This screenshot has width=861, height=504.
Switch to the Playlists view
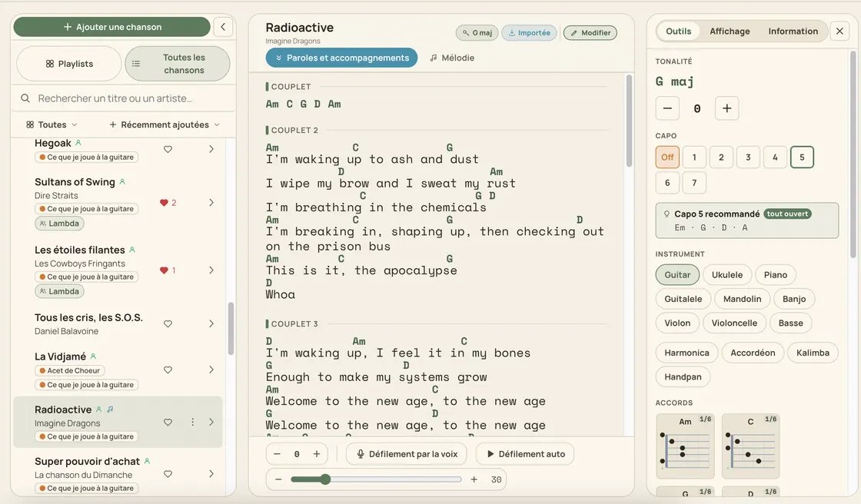(x=69, y=64)
